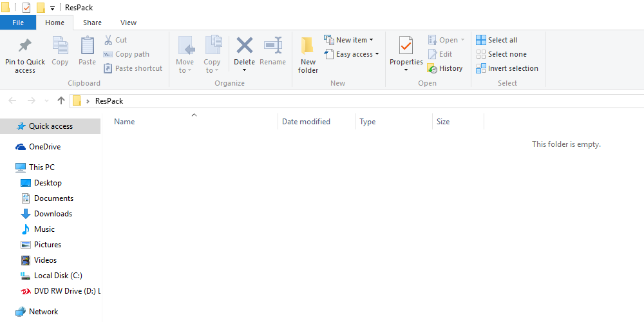The image size is (644, 322).
Task: Open the Share ribbon tab
Action: click(x=92, y=23)
